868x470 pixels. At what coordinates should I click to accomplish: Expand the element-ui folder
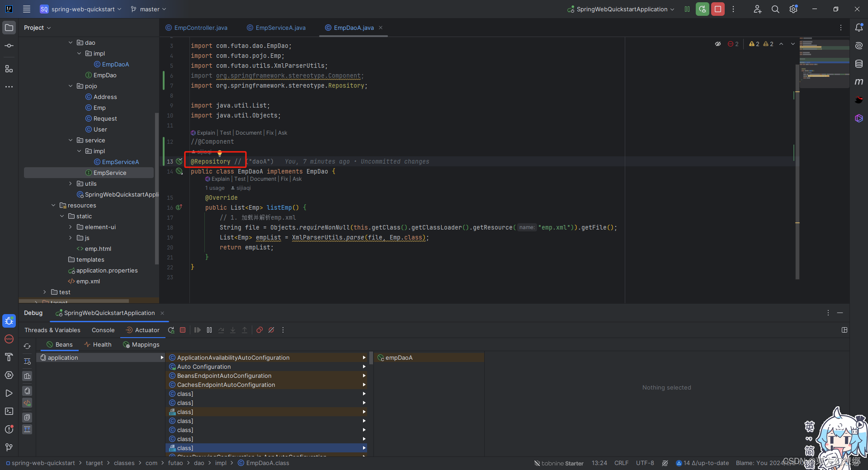click(71, 227)
